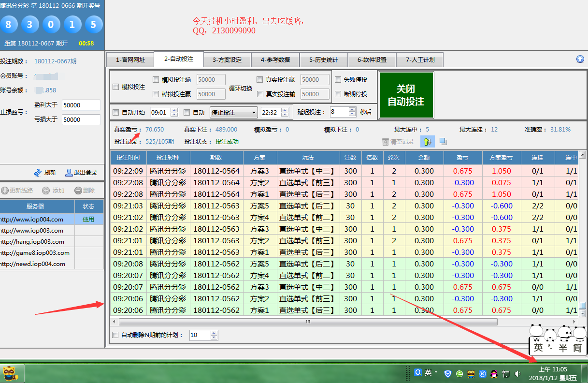This screenshot has width=588, height=383.
Task: Click the overlapping windows icon beside sort
Action: coord(443,141)
